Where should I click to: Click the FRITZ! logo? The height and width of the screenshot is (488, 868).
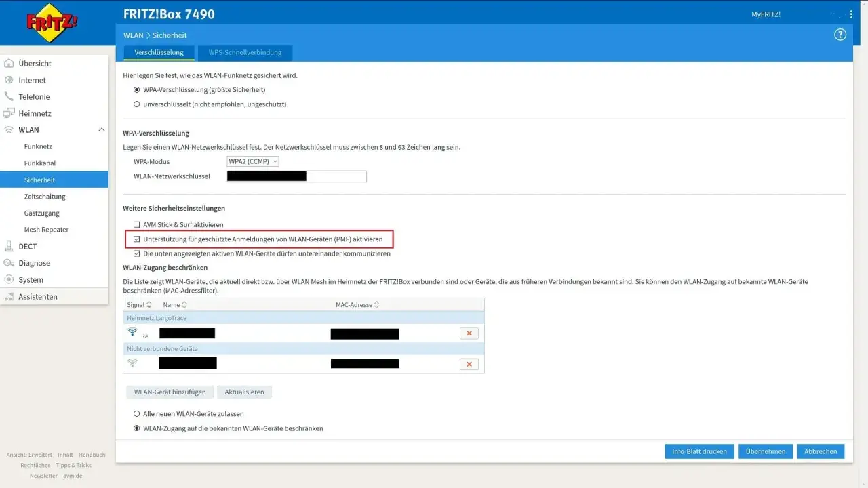tap(52, 24)
